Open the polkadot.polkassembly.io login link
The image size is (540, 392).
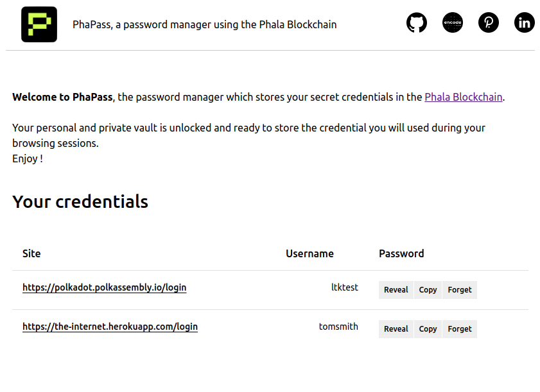[x=104, y=287]
